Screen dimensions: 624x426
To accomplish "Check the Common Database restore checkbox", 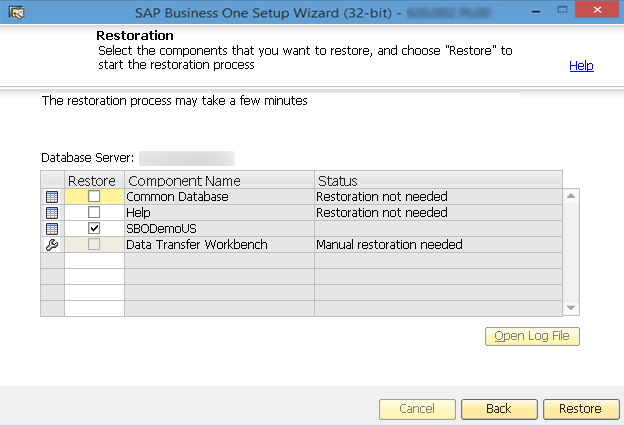I will 94,196.
